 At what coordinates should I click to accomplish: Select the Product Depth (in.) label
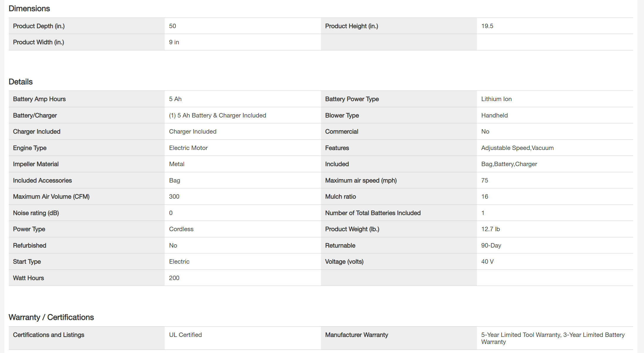39,26
